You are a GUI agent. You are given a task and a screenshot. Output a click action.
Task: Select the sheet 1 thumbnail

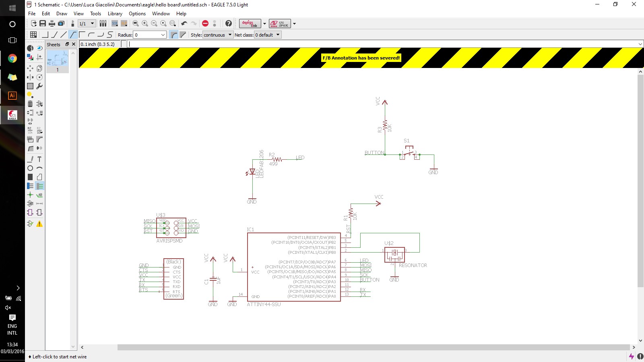pos(58,61)
